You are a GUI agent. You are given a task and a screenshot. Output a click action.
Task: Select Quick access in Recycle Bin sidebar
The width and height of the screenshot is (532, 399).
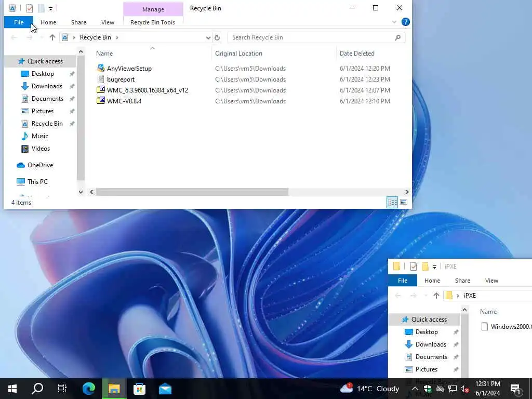(45, 61)
